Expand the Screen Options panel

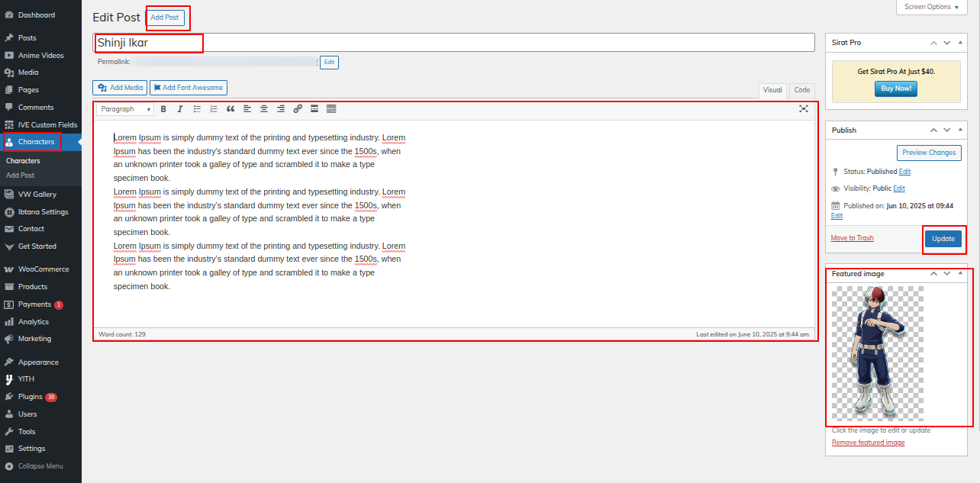click(x=932, y=7)
